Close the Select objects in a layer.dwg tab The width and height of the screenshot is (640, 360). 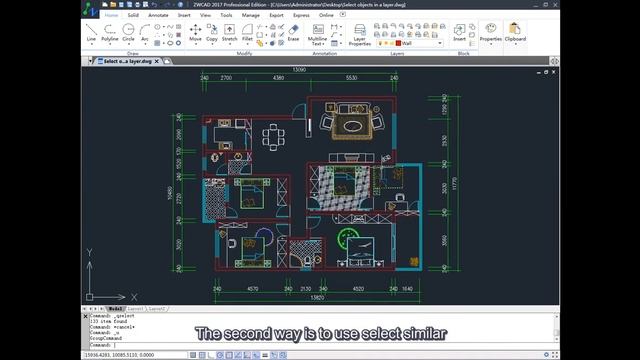(157, 61)
